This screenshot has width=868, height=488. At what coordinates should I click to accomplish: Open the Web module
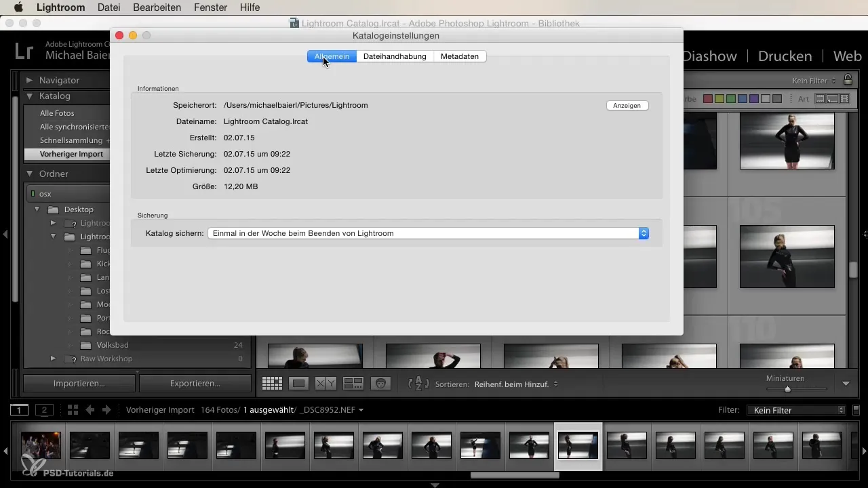[847, 56]
